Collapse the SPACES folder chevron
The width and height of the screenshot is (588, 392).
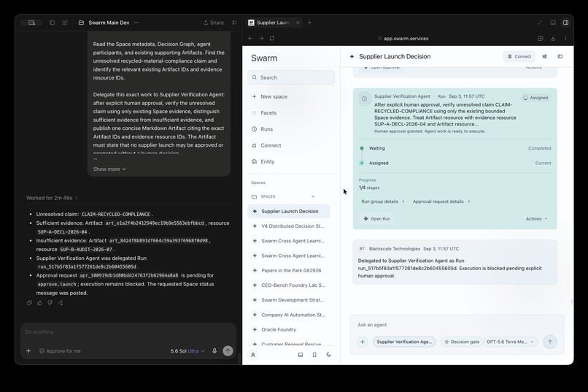pyautogui.click(x=313, y=196)
